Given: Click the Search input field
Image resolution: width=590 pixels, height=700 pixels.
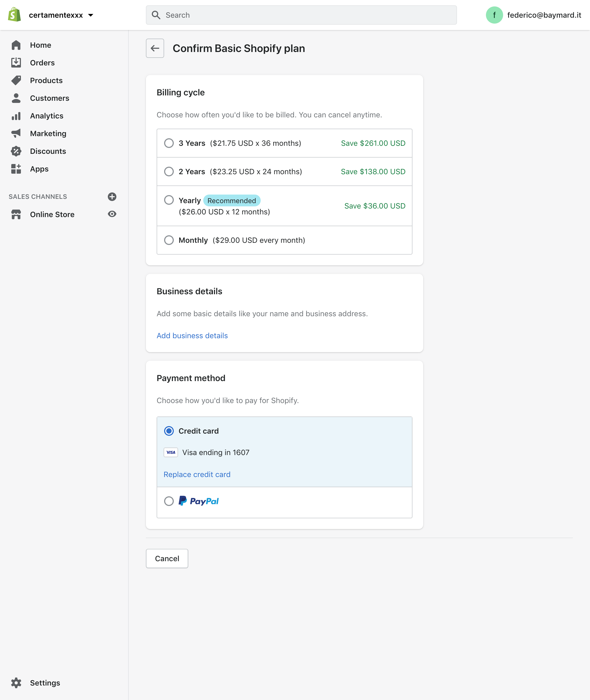Looking at the screenshot, I should 301,15.
